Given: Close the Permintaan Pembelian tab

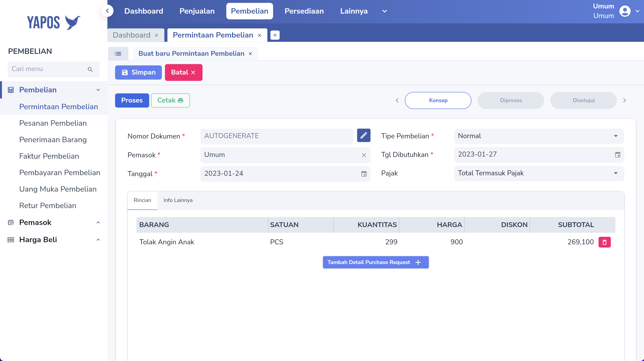Looking at the screenshot, I should tap(259, 35).
